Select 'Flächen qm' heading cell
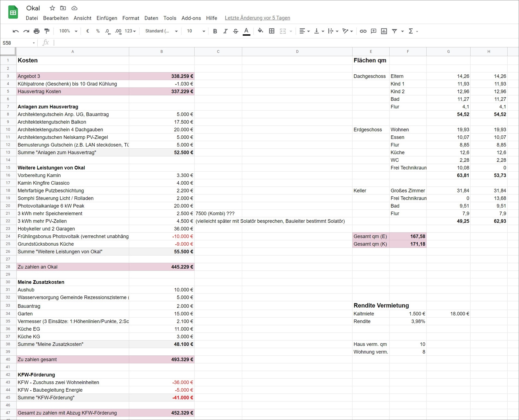The width and height of the screenshot is (519, 420). (x=371, y=60)
